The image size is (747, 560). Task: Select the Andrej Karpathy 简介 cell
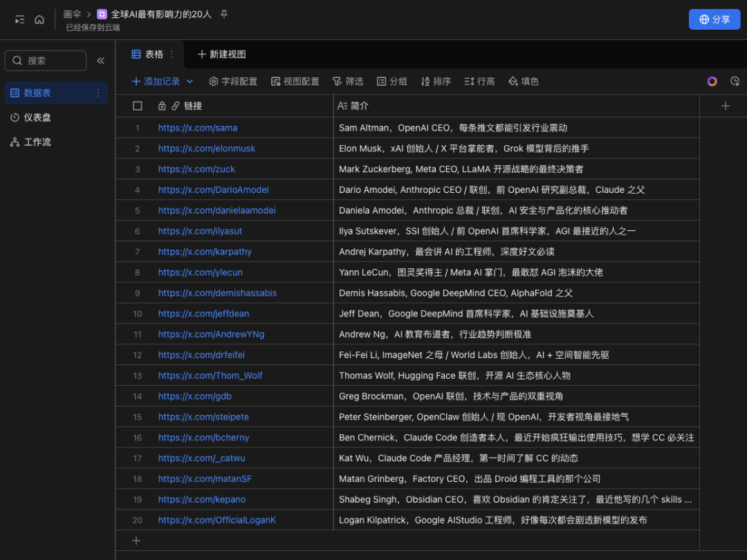(x=517, y=252)
